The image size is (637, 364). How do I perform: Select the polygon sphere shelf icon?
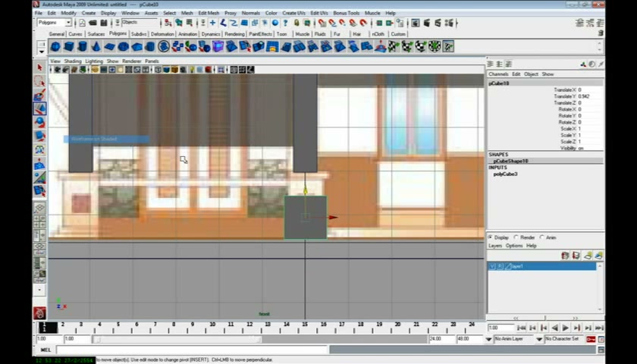click(55, 47)
